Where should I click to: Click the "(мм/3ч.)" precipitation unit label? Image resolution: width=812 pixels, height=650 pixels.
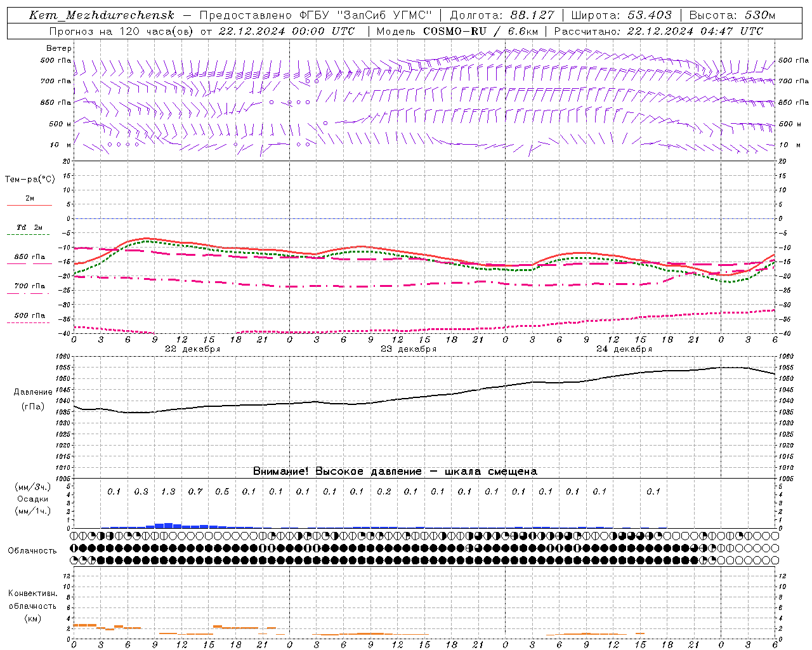(x=32, y=487)
